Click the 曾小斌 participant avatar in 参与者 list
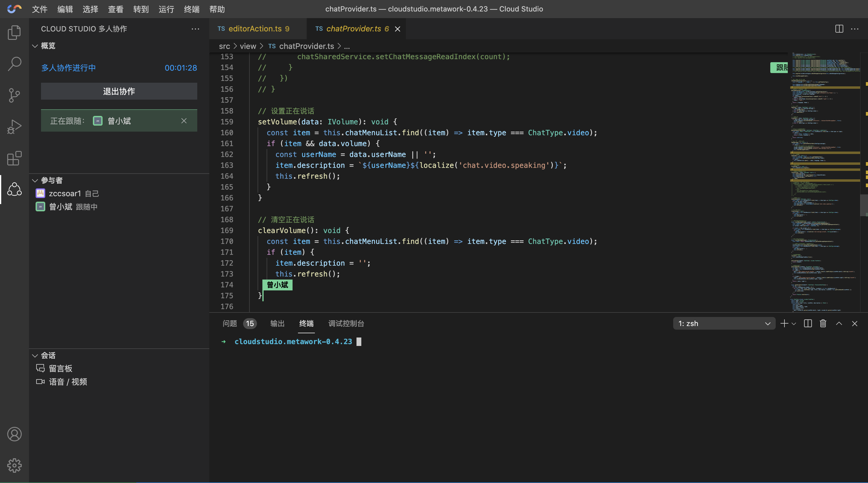 coord(40,206)
